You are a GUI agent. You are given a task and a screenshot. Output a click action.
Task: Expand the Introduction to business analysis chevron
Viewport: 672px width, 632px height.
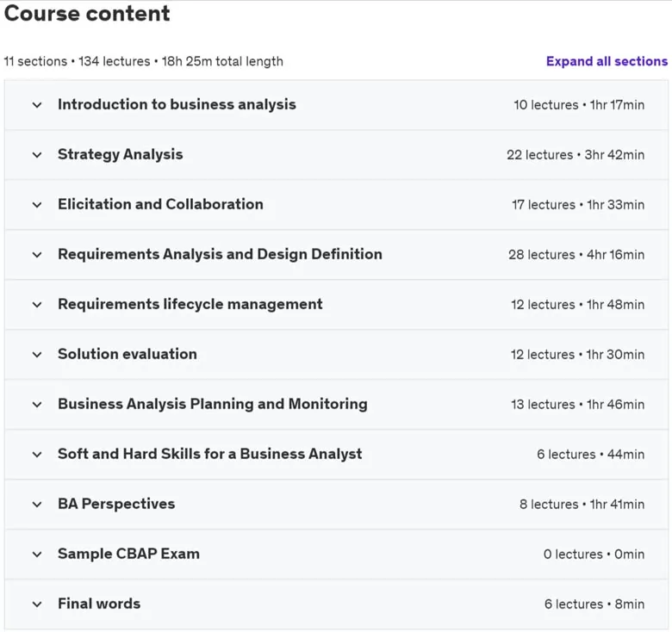pos(37,105)
